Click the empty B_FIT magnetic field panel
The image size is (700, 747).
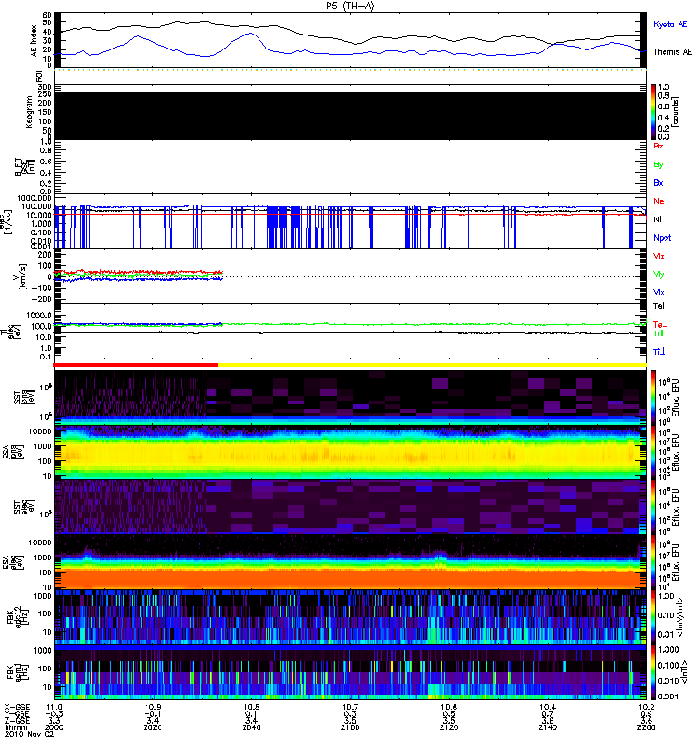point(351,167)
